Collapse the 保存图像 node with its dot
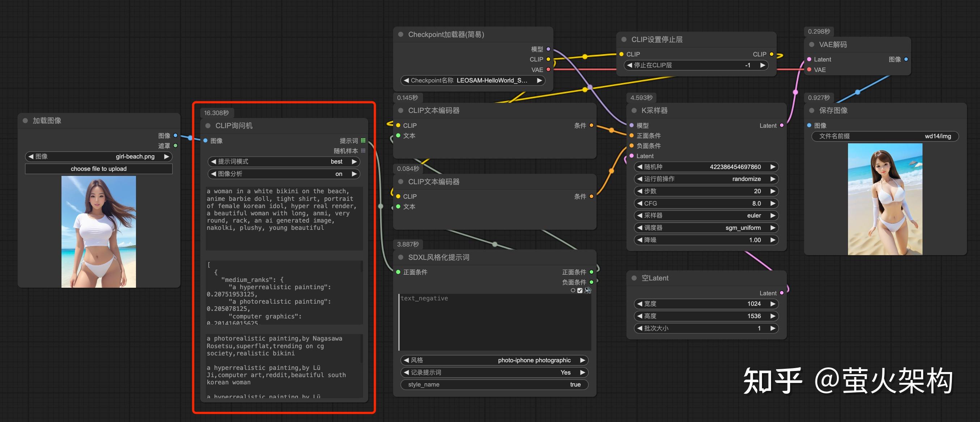980x422 pixels. click(811, 110)
